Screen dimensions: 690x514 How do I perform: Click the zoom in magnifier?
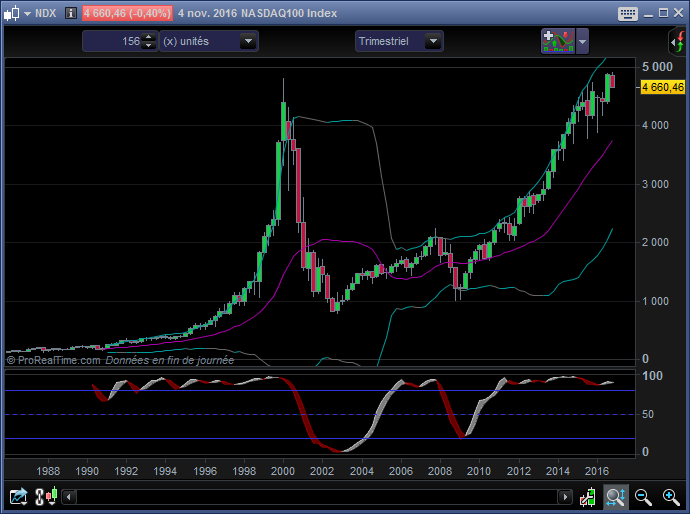coord(670,496)
